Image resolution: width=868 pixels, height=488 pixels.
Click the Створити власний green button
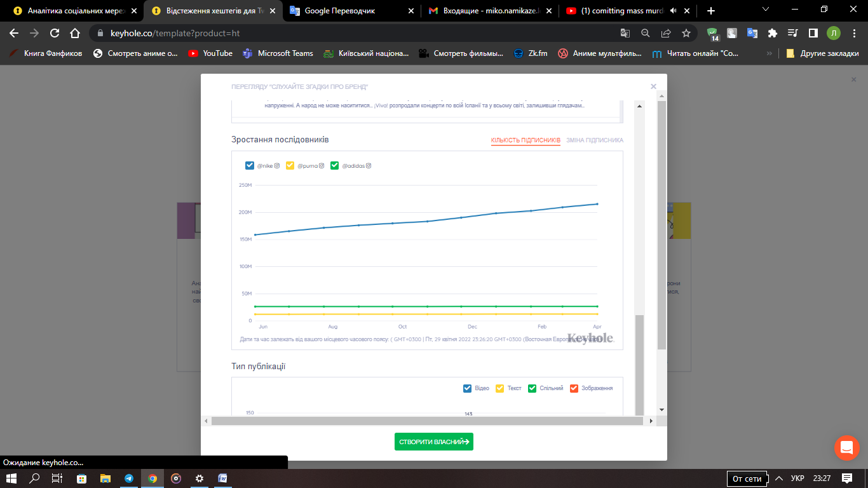tap(434, 442)
